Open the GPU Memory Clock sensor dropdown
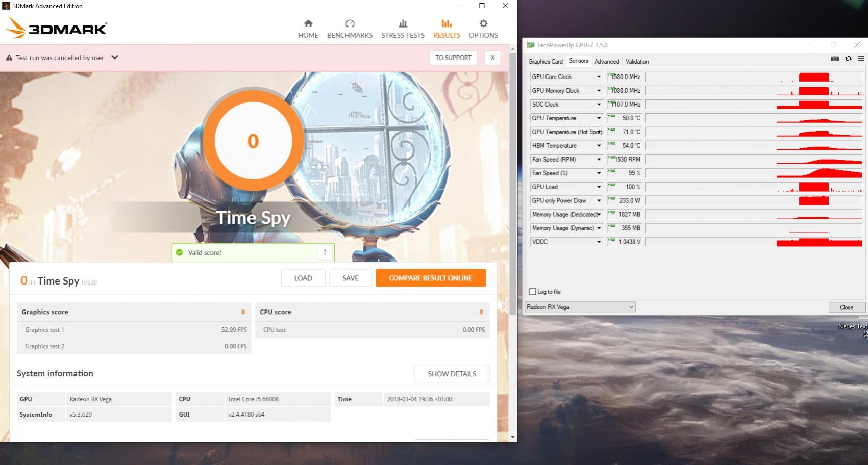The width and height of the screenshot is (868, 465). coord(599,91)
